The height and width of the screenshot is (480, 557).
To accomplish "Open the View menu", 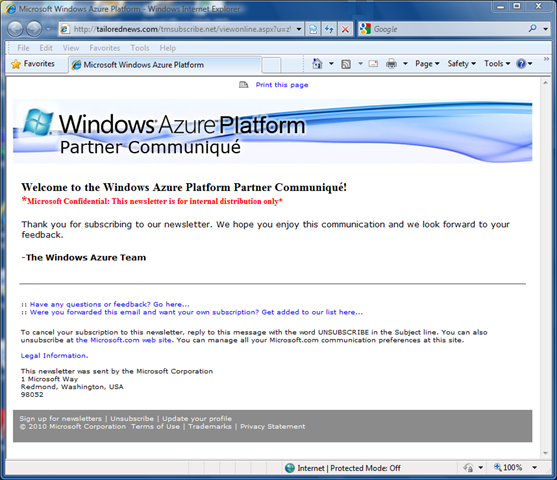I will tap(71, 48).
